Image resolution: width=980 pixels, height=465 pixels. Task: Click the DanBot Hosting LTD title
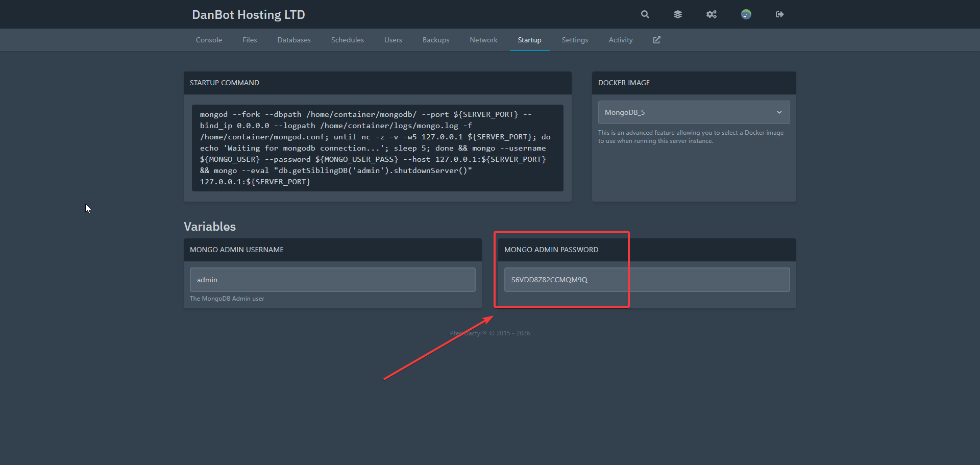pyautogui.click(x=249, y=15)
